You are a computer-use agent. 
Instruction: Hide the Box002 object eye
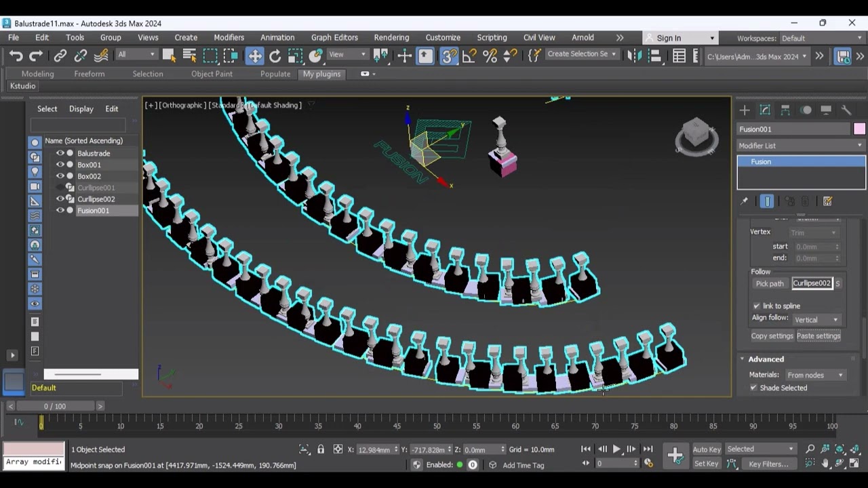point(60,176)
